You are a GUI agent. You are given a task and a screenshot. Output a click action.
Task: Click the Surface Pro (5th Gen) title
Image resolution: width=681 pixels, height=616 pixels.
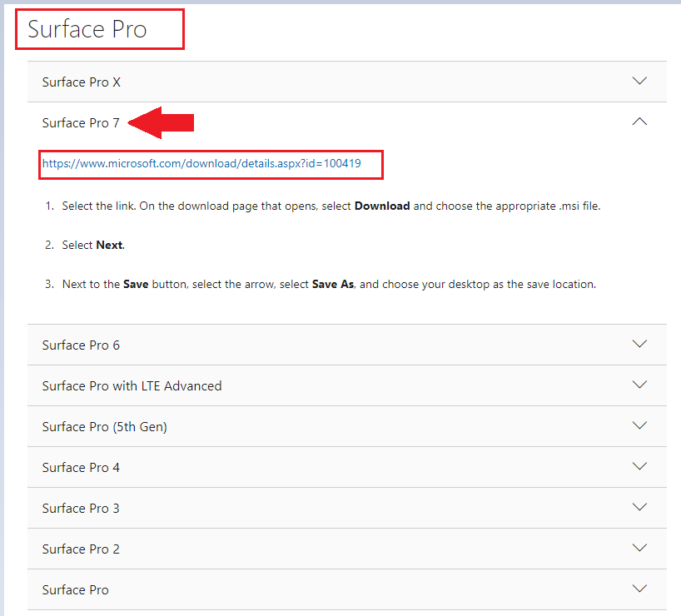(104, 426)
